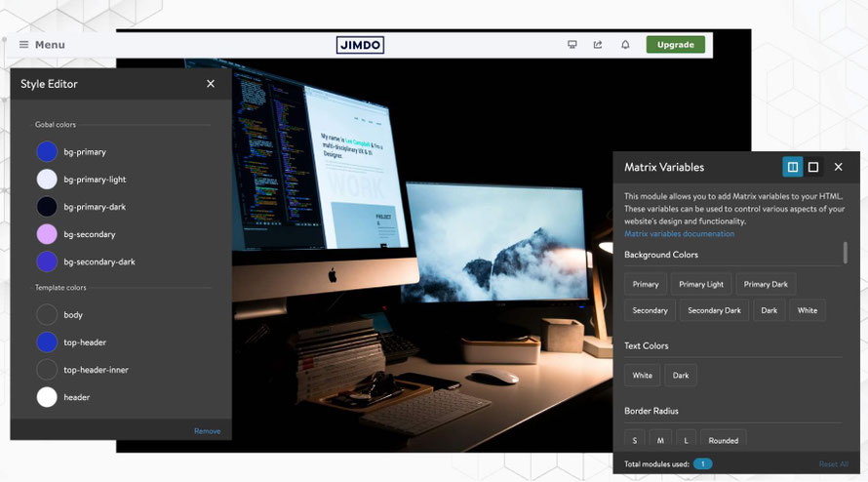Select L border radius
This screenshot has height=482, width=868.
click(x=686, y=439)
